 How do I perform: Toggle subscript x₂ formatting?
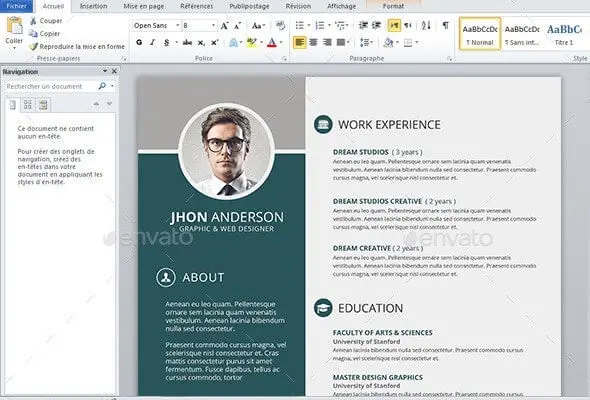(x=201, y=43)
